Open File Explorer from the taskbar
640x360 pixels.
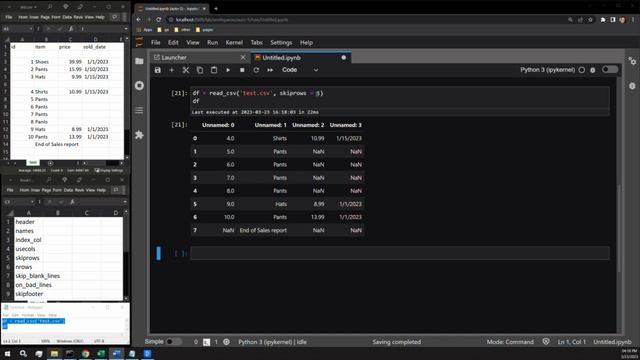54,353
